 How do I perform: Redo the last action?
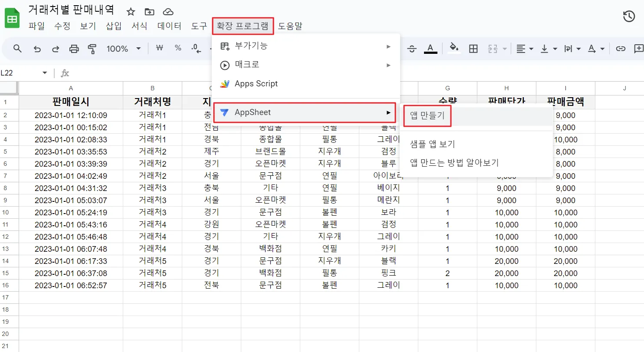pyautogui.click(x=56, y=49)
